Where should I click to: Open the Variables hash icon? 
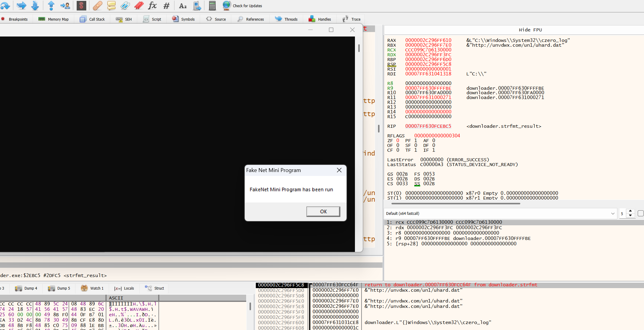(167, 5)
